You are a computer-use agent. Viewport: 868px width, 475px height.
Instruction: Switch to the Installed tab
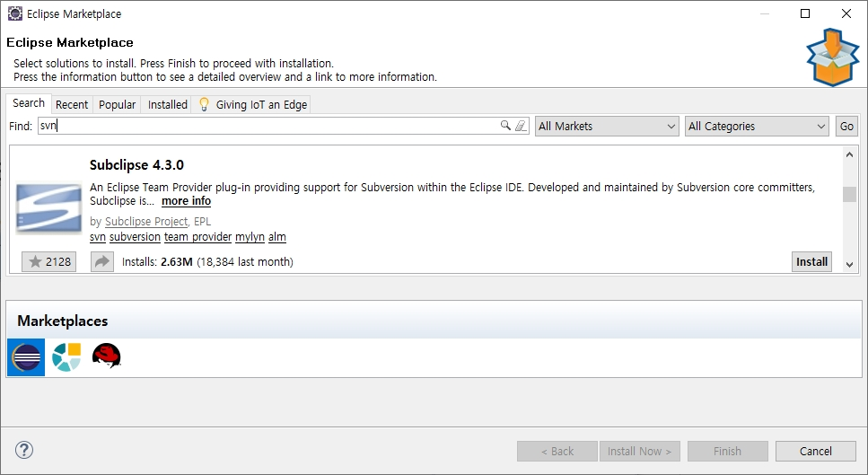168,105
